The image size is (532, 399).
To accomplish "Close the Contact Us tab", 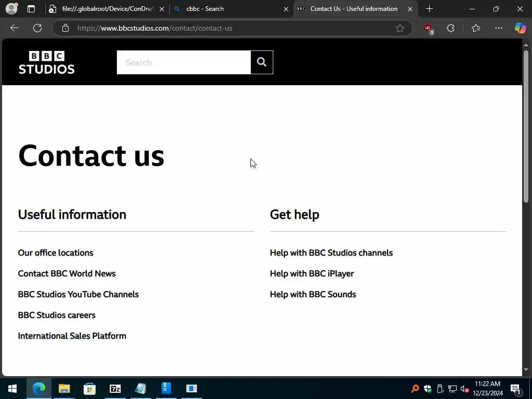I will pos(410,9).
